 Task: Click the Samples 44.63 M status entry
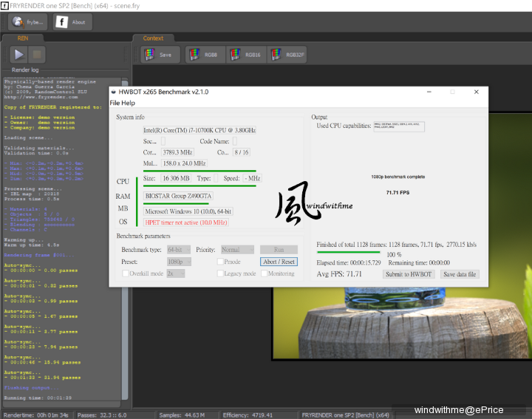point(182,415)
